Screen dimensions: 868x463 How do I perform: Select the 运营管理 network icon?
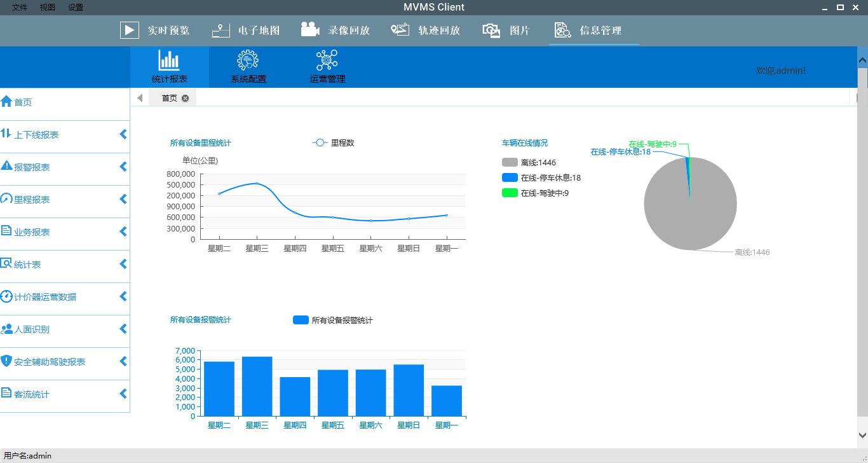tap(327, 60)
